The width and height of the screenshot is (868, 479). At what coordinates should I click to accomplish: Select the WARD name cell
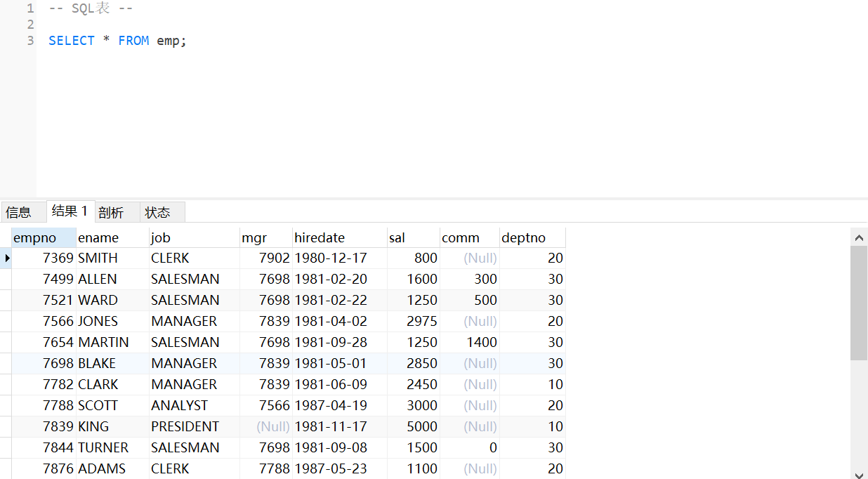112,300
